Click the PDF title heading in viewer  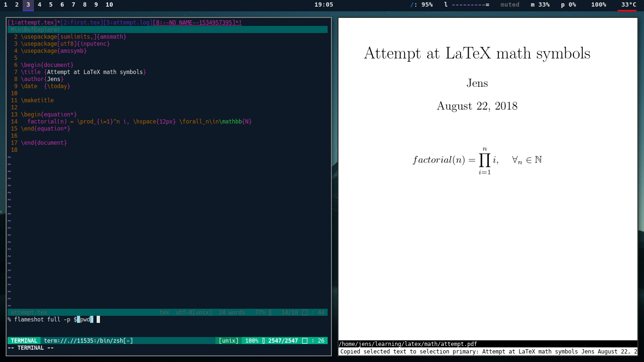coord(477,53)
